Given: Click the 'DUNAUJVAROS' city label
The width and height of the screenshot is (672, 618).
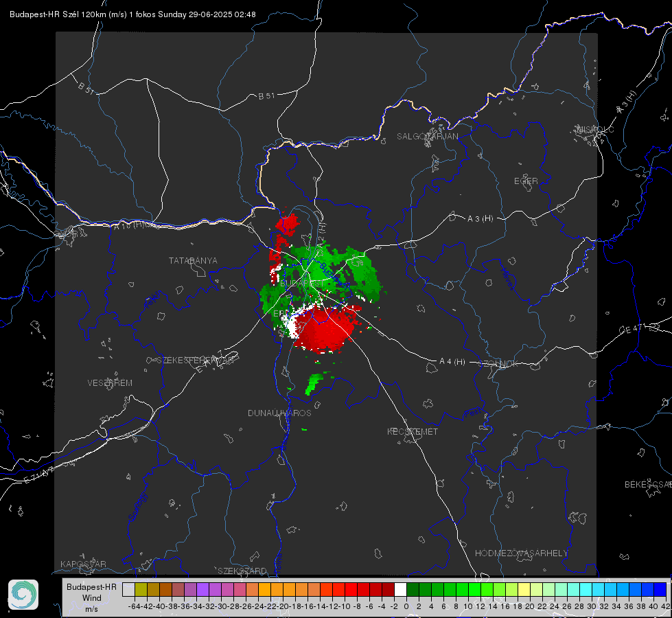Looking at the screenshot, I should coord(279,413).
